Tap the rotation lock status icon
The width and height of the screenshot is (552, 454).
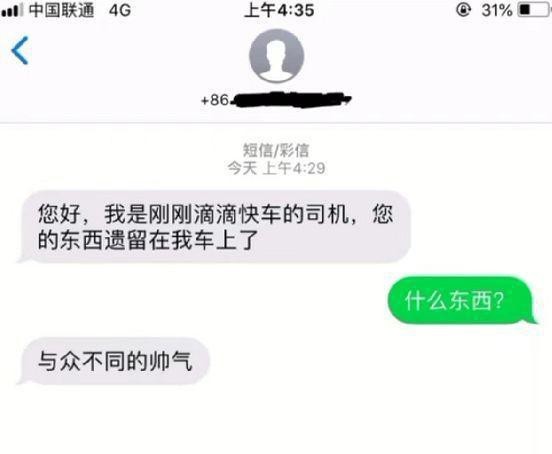tap(463, 10)
